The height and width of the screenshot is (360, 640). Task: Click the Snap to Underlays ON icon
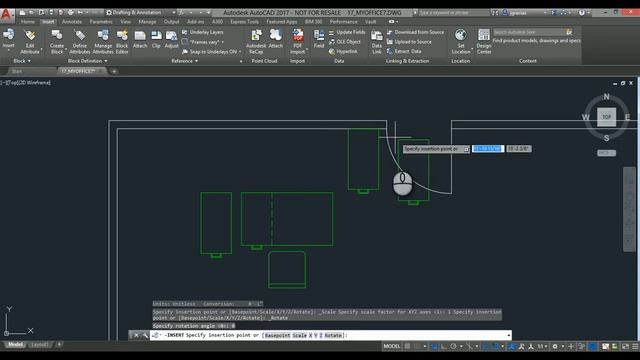click(x=185, y=52)
